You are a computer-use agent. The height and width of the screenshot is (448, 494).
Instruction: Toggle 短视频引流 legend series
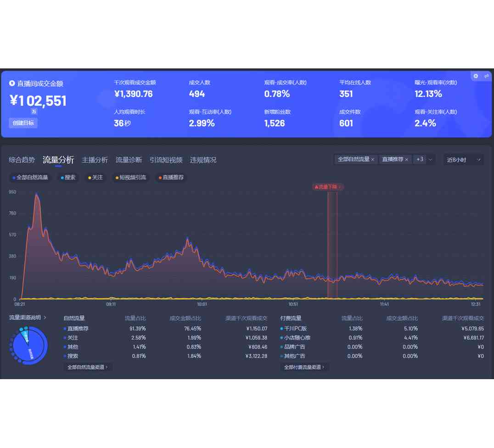130,178
